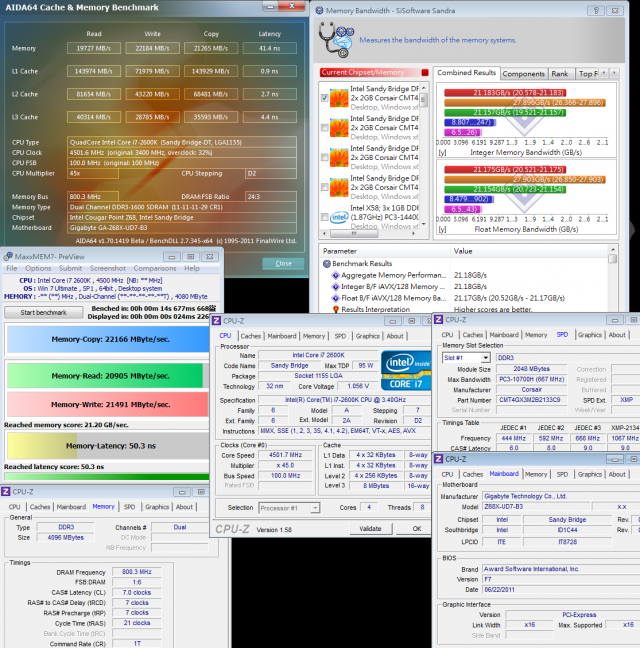Click the Integer B/F iAVX/128 diamond icon

(x=335, y=286)
